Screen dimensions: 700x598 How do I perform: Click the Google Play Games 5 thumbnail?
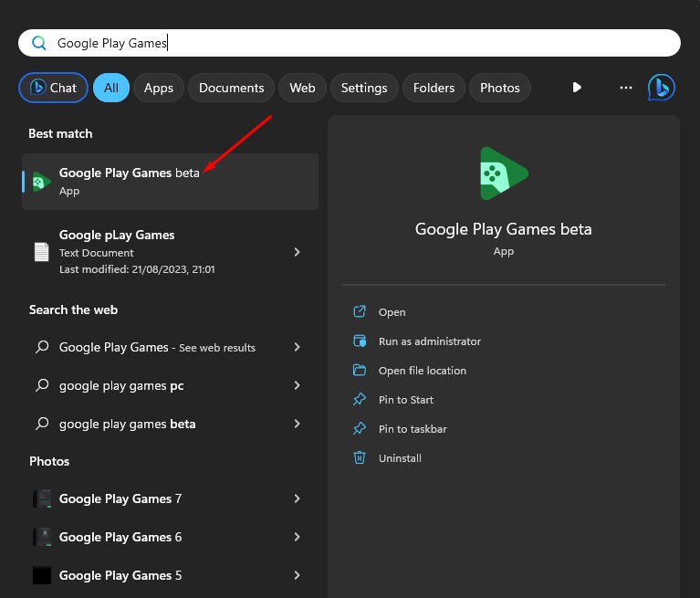[42, 575]
